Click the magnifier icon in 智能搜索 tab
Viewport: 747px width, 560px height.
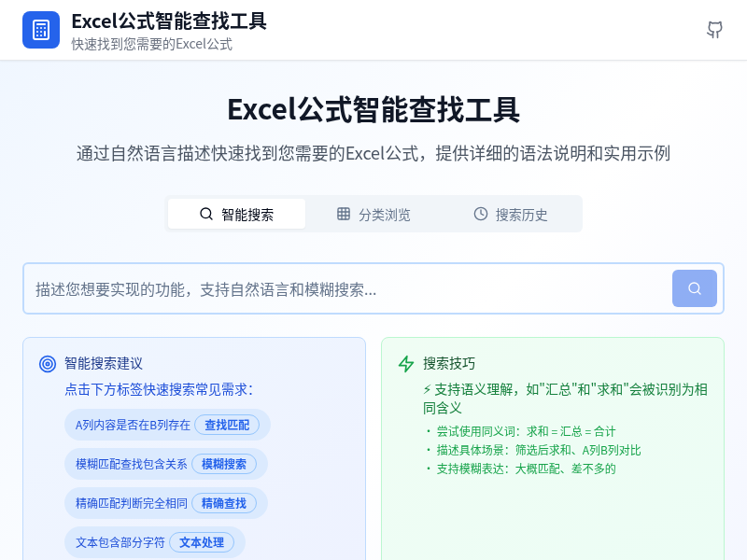click(206, 214)
